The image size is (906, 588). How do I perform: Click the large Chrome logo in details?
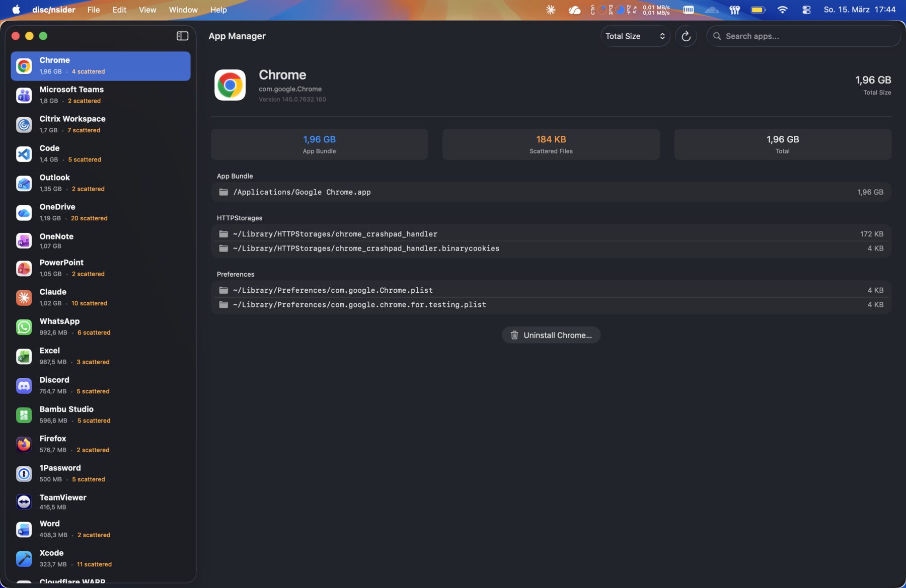[230, 85]
